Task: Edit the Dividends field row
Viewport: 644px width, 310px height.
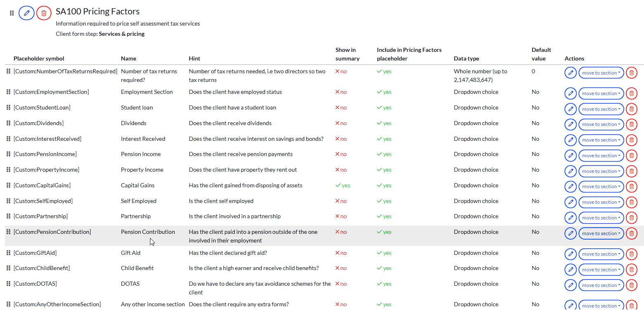Action: [570, 124]
